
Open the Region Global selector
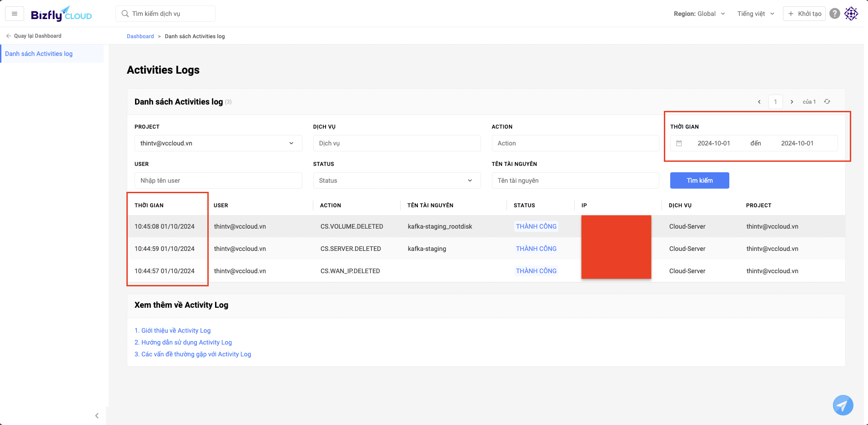699,14
